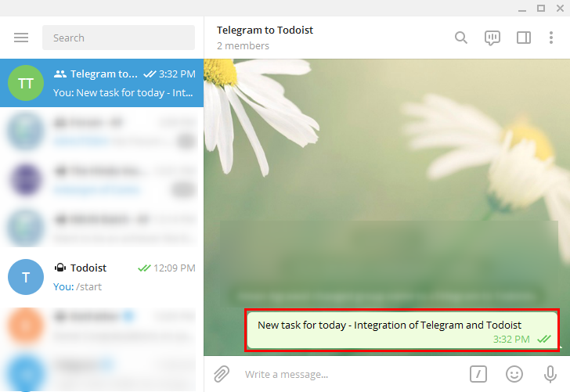Click 'You: /start' preview text
570x392 pixels.
[78, 286]
